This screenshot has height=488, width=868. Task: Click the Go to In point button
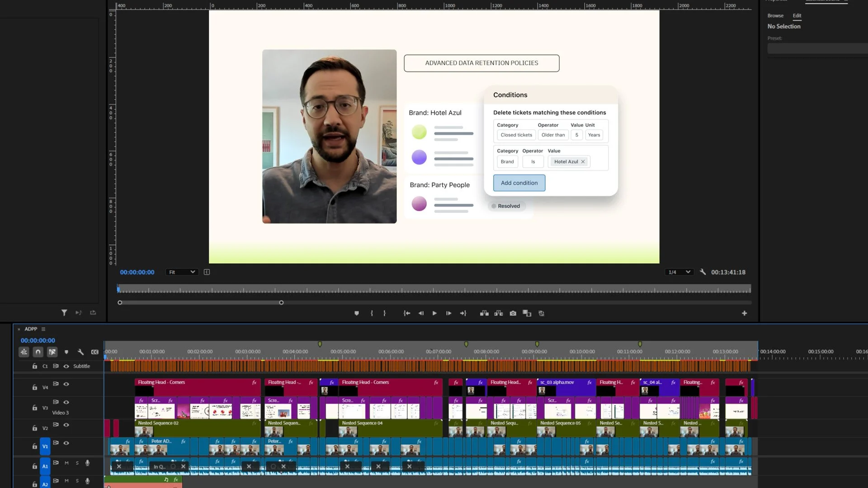click(406, 313)
